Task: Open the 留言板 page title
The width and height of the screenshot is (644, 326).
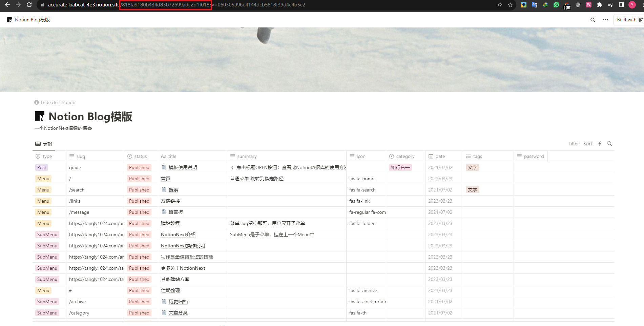Action: tap(176, 212)
